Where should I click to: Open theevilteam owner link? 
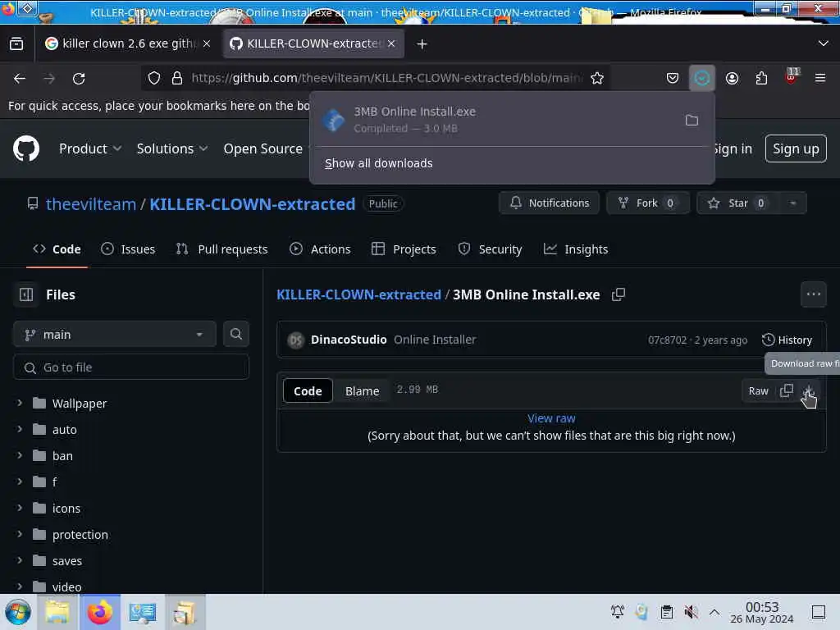[x=91, y=204]
